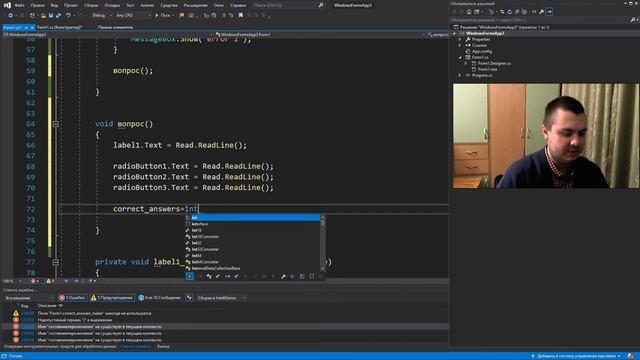Open the Отладка menu
The height and width of the screenshot is (360, 640).
[x=112, y=5]
